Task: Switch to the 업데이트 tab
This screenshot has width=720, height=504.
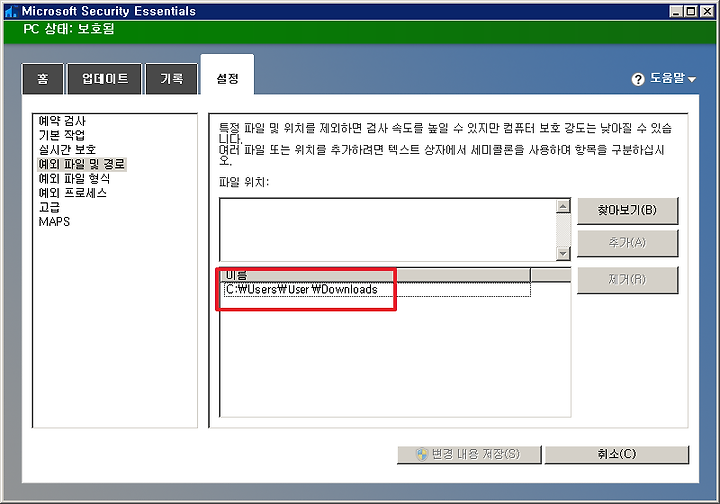Action: 105,79
